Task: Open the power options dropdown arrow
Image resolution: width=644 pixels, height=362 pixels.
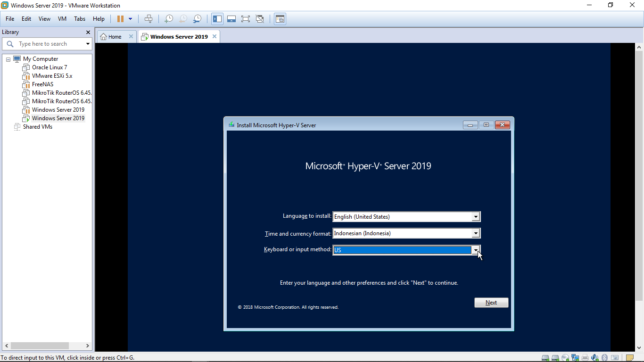Action: click(x=131, y=19)
